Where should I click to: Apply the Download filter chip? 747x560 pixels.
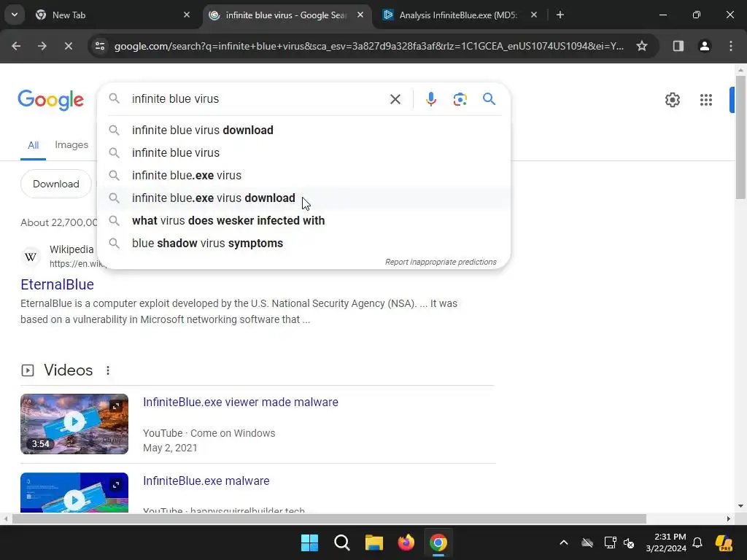pyautogui.click(x=55, y=184)
